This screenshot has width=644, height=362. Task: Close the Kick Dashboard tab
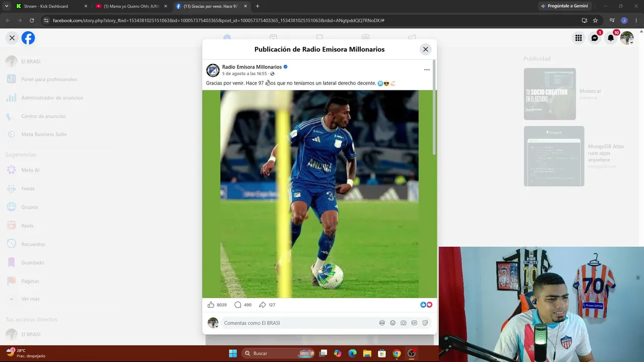(86, 6)
